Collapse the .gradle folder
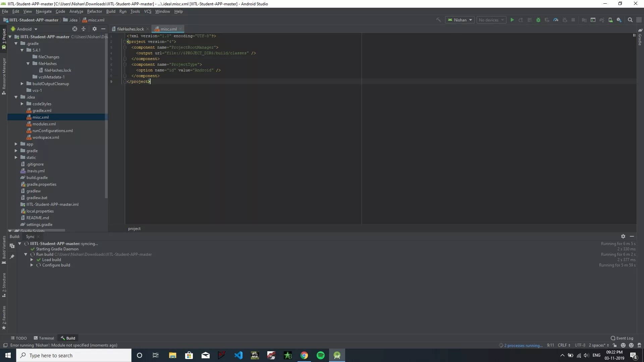The height and width of the screenshot is (362, 644). pos(16,44)
